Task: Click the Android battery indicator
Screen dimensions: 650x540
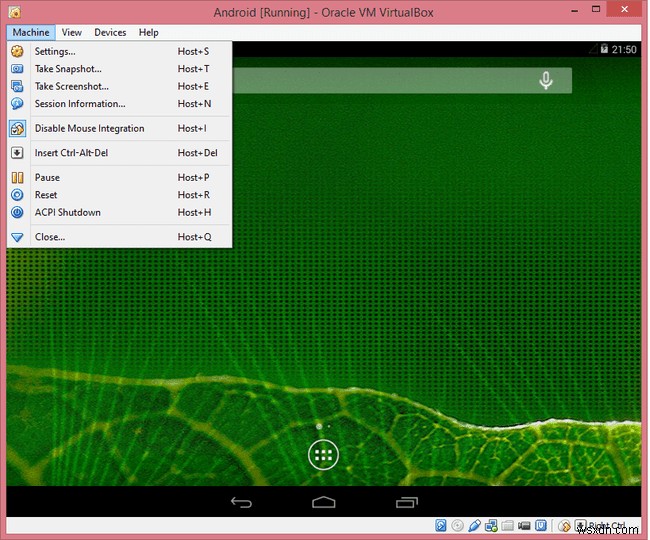Action: (604, 49)
